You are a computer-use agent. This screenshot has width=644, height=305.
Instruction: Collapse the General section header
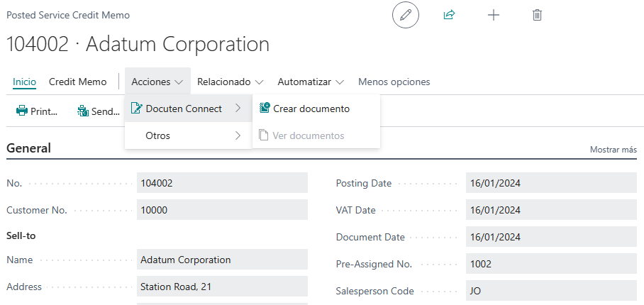coord(28,148)
